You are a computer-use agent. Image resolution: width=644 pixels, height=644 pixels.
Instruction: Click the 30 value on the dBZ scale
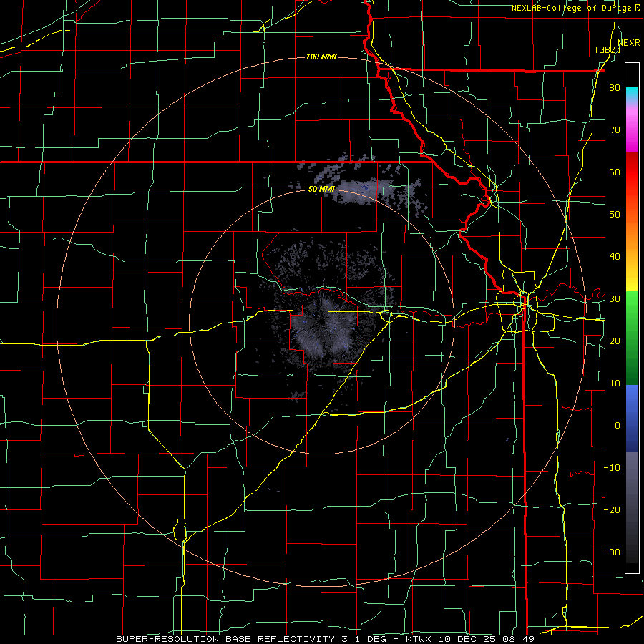coord(615,299)
